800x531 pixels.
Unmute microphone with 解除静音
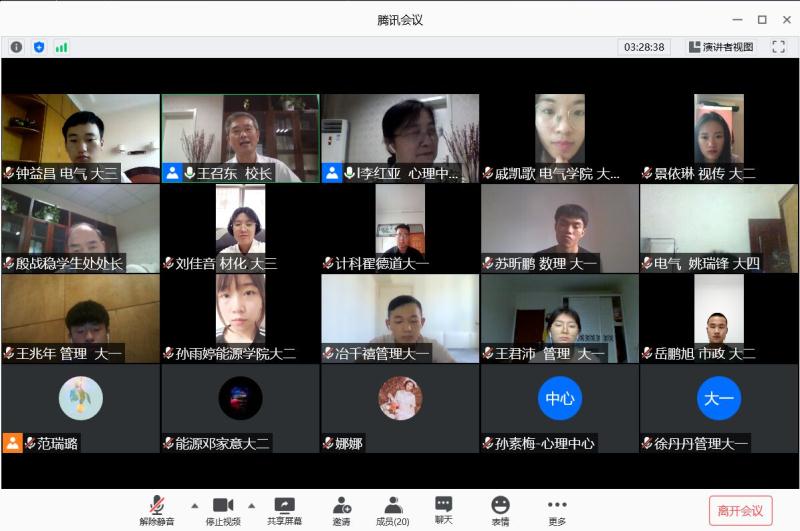pos(157,510)
